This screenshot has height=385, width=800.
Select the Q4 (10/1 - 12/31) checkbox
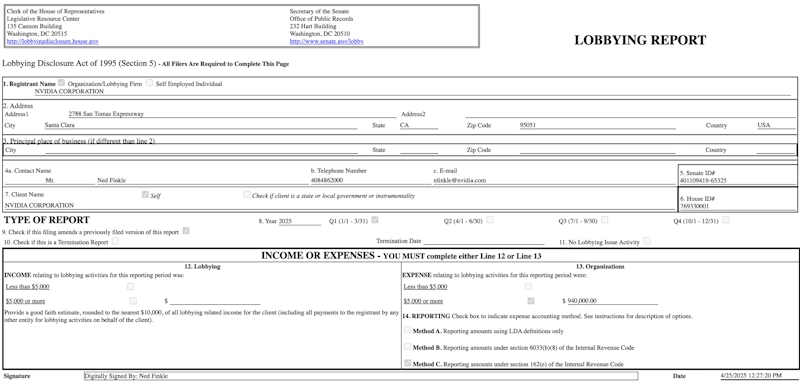[x=726, y=220]
